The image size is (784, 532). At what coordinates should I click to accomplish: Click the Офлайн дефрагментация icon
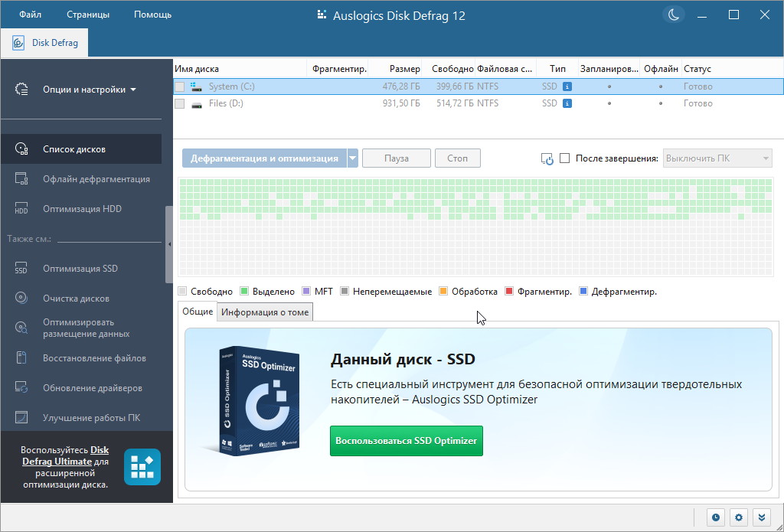coord(21,179)
